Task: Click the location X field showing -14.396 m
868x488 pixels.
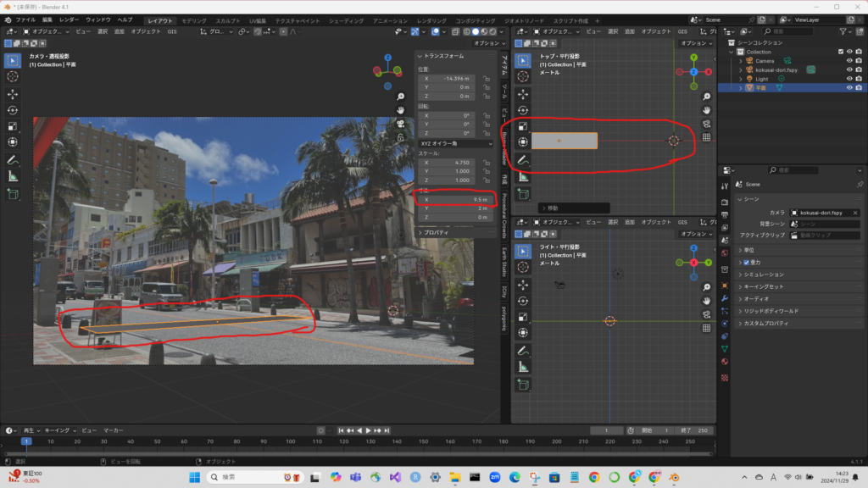Action: coord(449,78)
